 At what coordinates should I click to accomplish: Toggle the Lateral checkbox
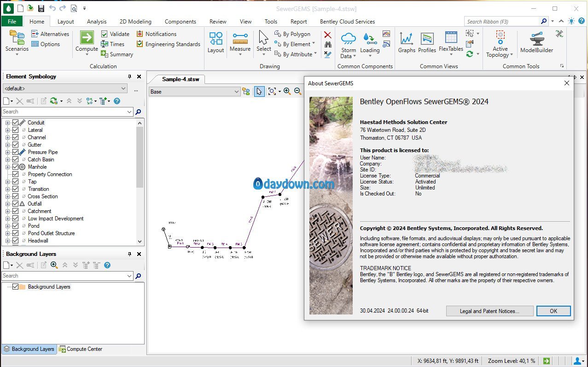[15, 130]
